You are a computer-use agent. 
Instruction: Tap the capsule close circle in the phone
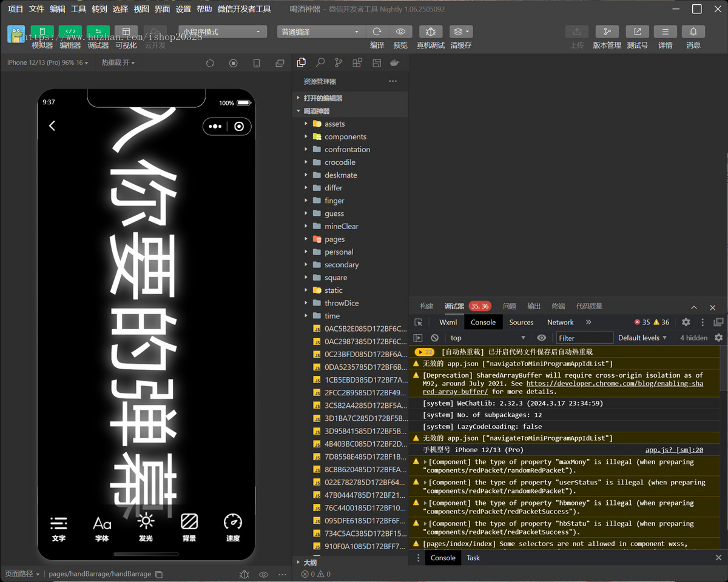[x=239, y=127]
